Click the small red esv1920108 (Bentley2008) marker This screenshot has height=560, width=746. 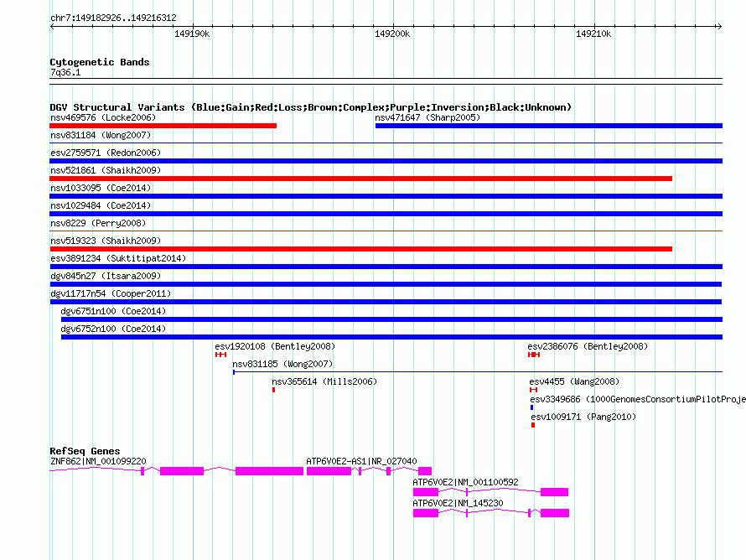(x=220, y=355)
